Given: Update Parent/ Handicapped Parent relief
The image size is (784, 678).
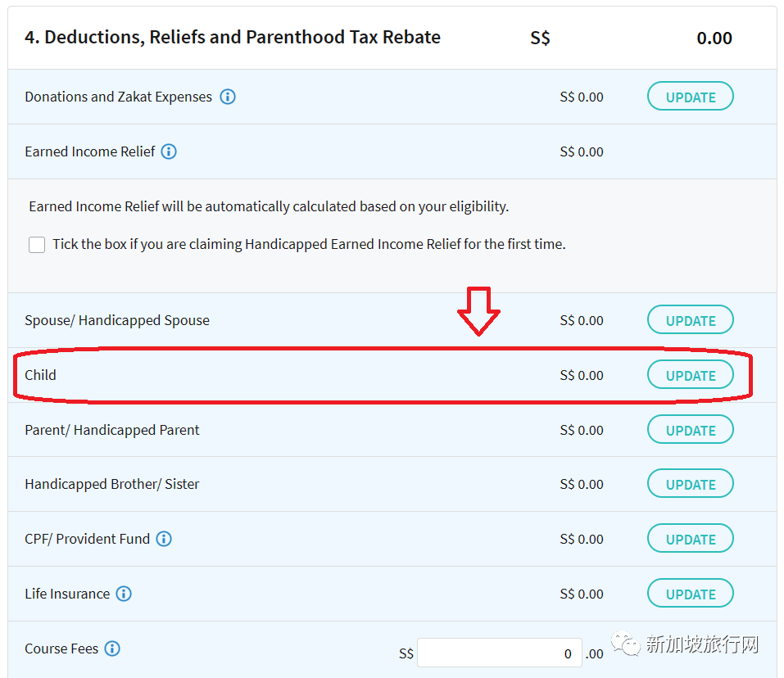Looking at the screenshot, I should 690,430.
